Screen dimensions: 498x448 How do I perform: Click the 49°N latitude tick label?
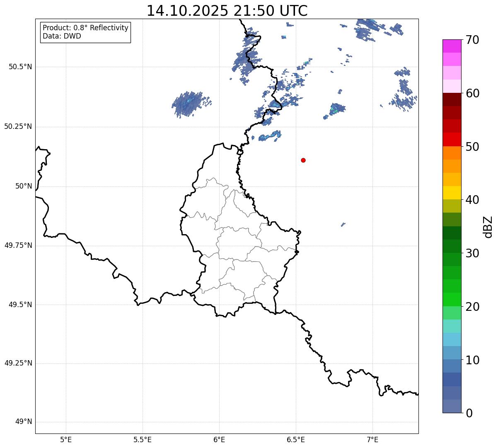[24, 422]
